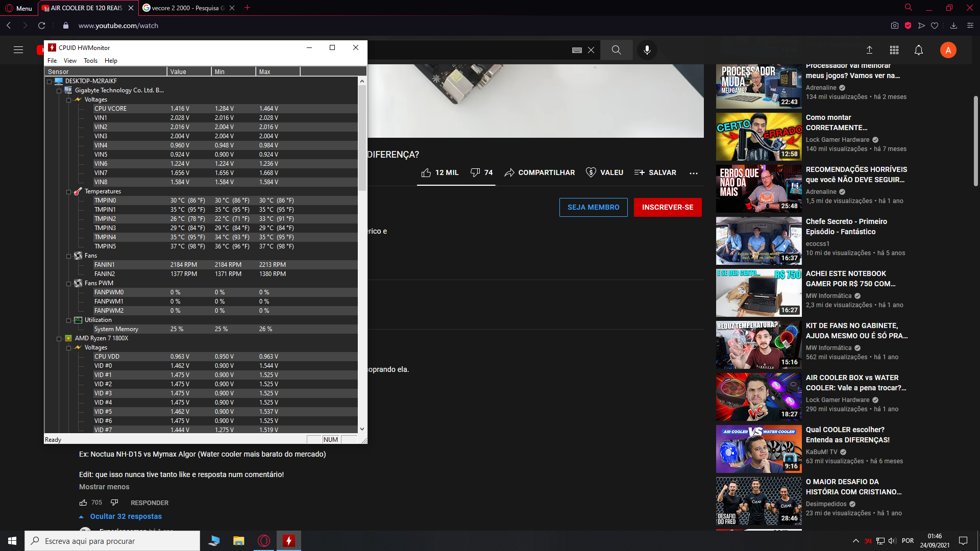Click Mostrar menos on the comment

pyautogui.click(x=104, y=487)
